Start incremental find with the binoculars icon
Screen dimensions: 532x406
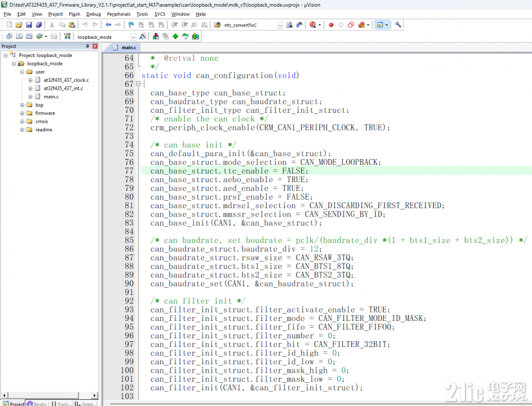point(299,25)
